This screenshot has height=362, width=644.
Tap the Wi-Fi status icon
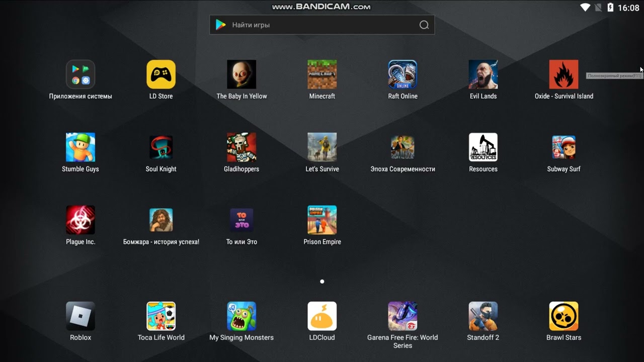[585, 8]
